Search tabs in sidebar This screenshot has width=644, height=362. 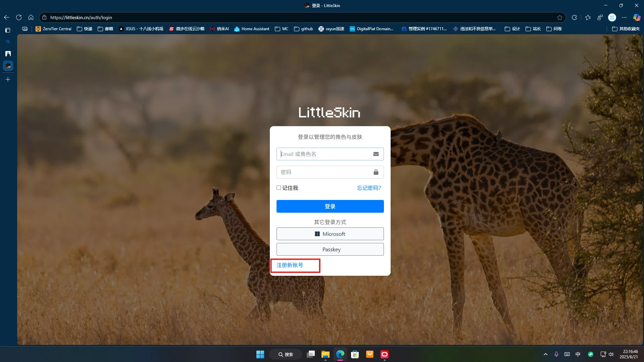pos(8,42)
